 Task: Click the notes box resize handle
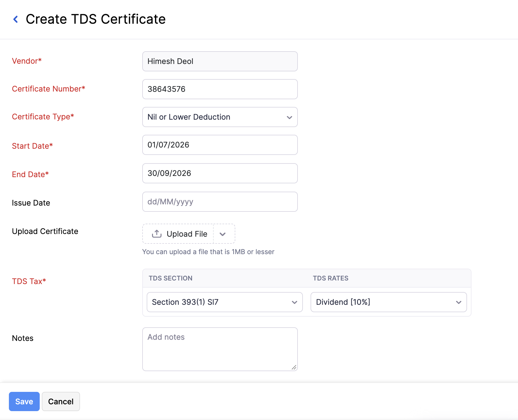[x=294, y=367]
